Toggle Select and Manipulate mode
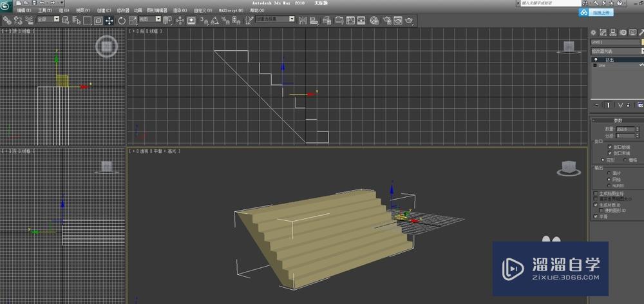 pyautogui.click(x=180, y=20)
